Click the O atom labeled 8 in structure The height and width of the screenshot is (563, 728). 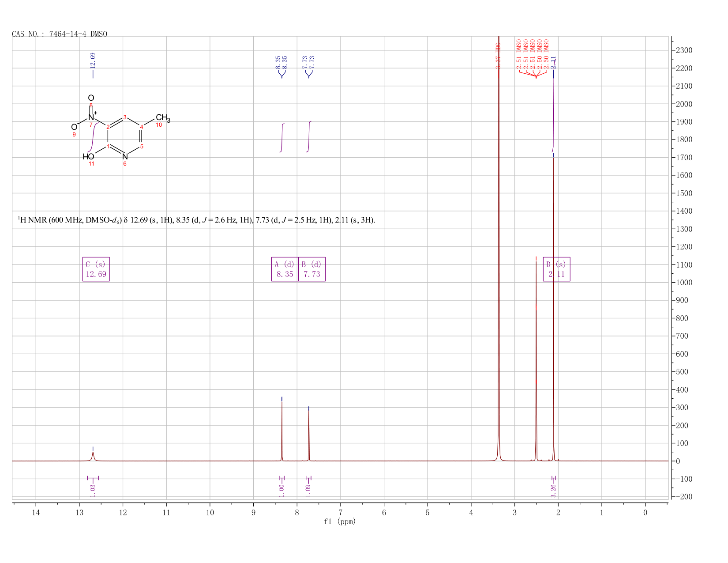pyautogui.click(x=91, y=98)
